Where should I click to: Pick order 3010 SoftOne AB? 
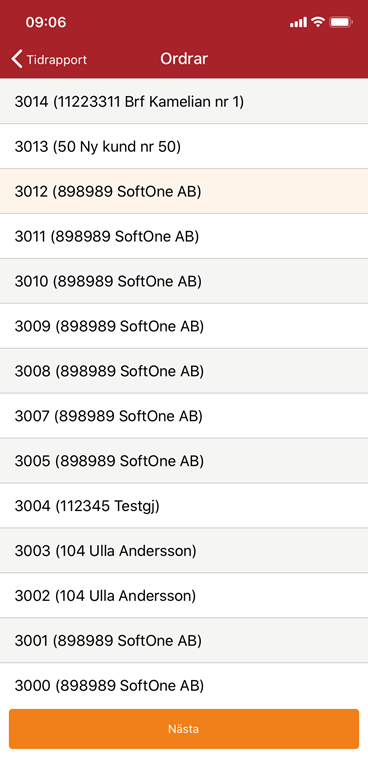click(184, 281)
